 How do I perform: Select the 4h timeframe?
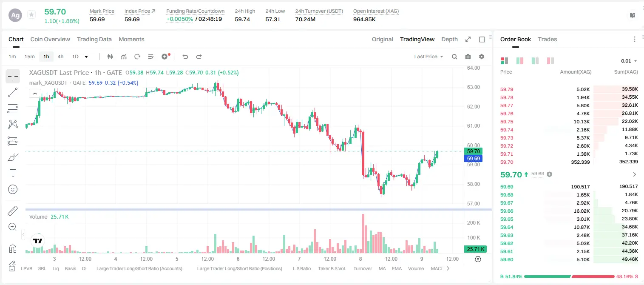pos(61,57)
